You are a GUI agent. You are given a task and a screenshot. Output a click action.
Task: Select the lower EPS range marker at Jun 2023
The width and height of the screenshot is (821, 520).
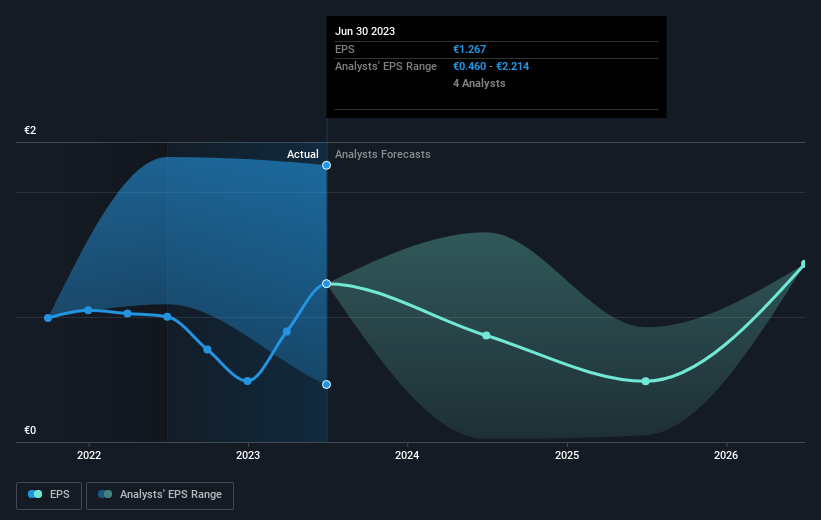click(x=326, y=384)
